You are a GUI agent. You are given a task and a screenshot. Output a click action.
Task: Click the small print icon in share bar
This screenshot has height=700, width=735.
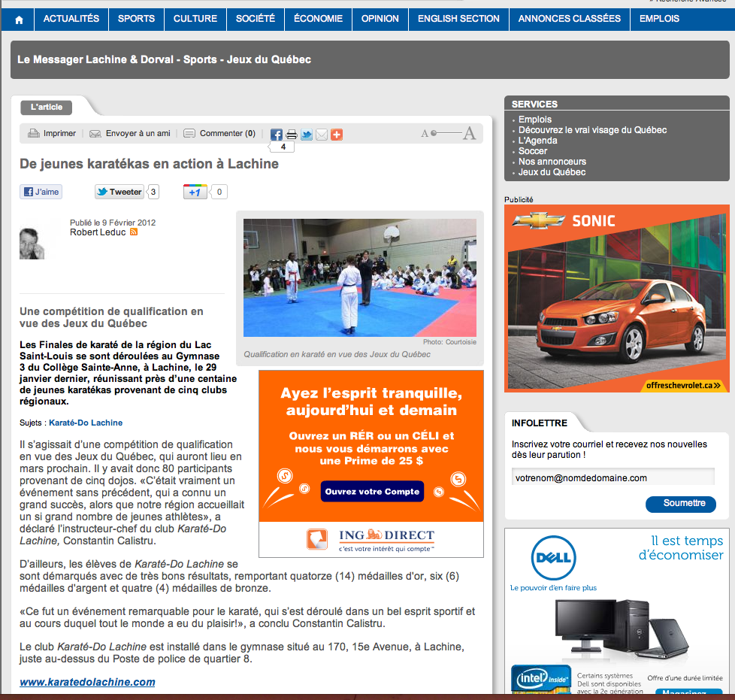tap(292, 135)
